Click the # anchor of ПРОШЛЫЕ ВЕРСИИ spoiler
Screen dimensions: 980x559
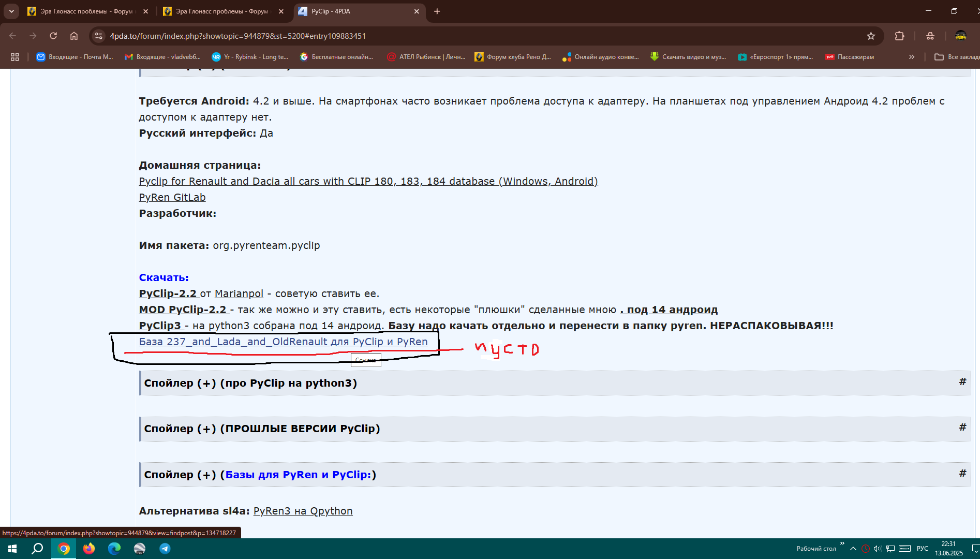tap(962, 427)
